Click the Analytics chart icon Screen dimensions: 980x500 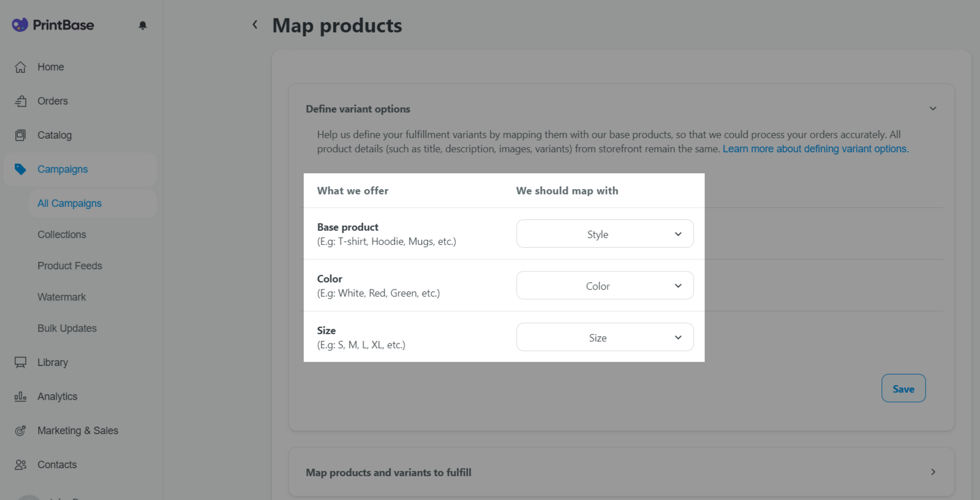(20, 397)
